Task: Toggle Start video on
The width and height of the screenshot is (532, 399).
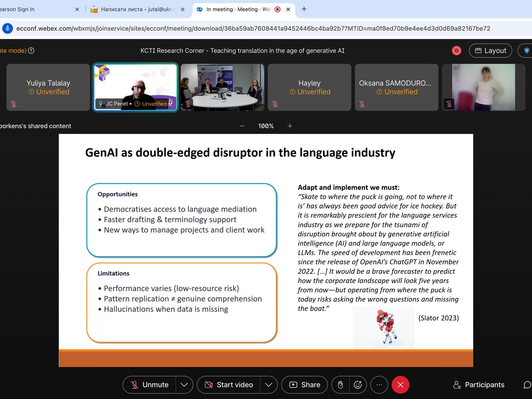Action: coord(229,385)
